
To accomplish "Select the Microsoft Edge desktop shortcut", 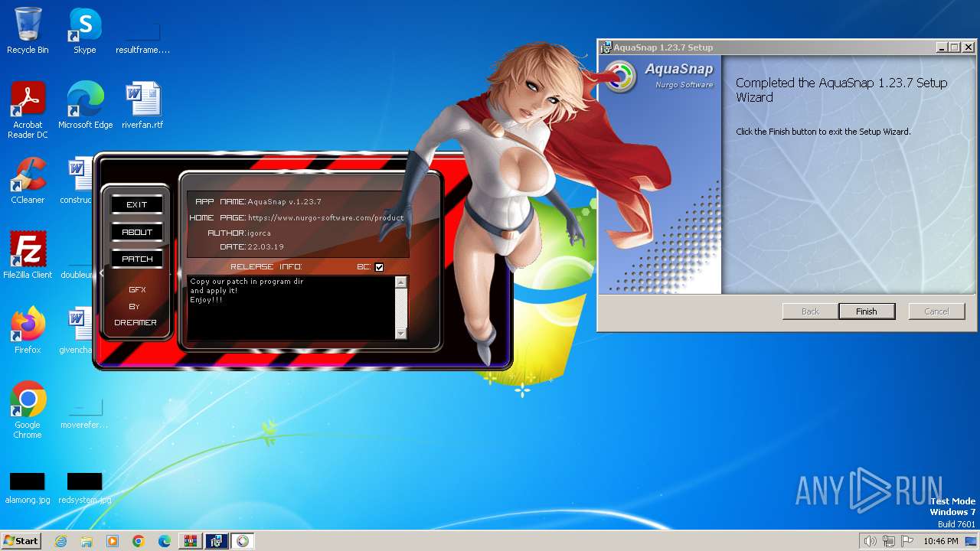I will 85,106.
